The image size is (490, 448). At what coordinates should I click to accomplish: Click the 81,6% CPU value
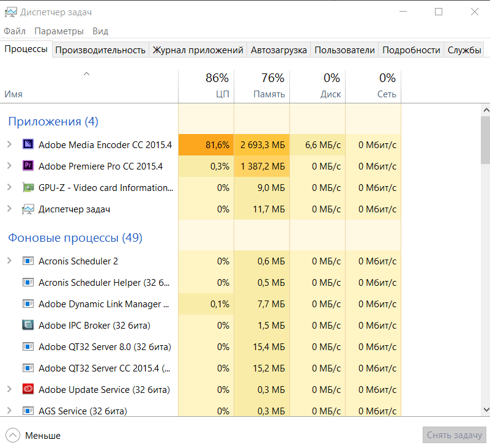pos(218,145)
